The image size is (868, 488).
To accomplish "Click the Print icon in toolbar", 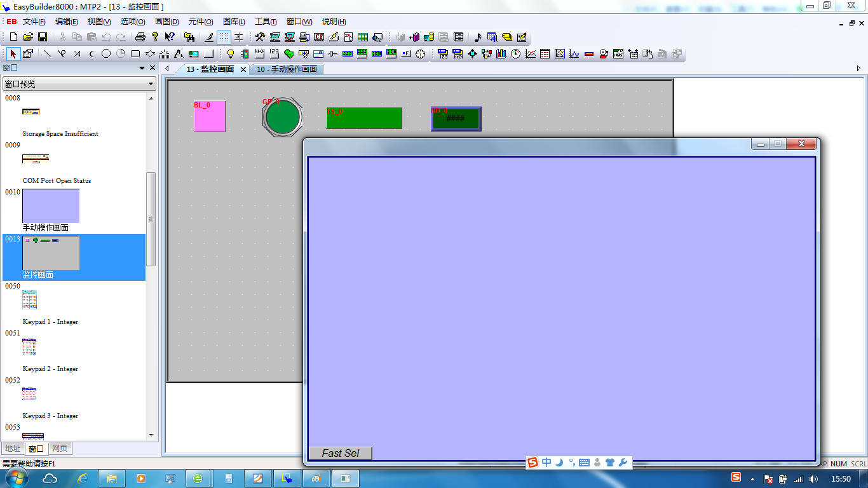I will (140, 37).
